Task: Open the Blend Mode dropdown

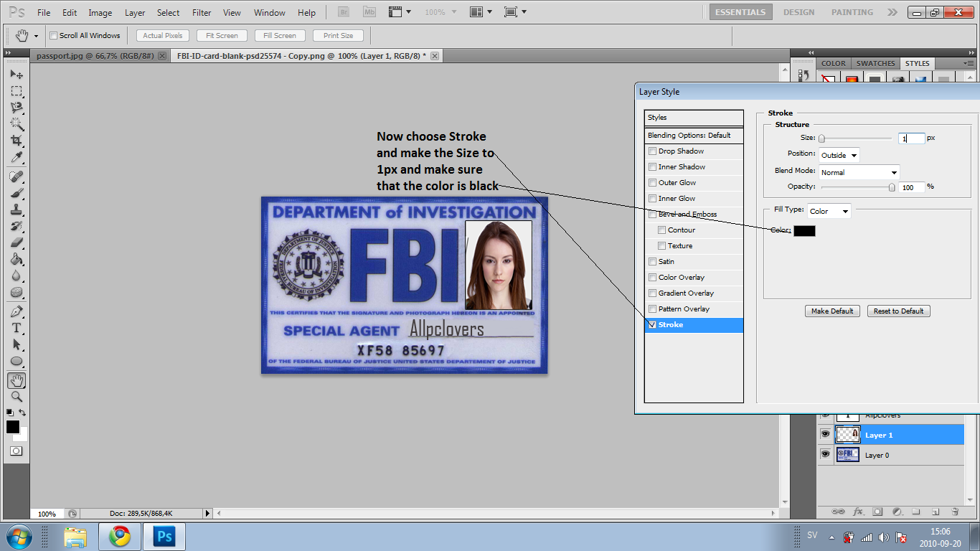Action: tap(859, 172)
